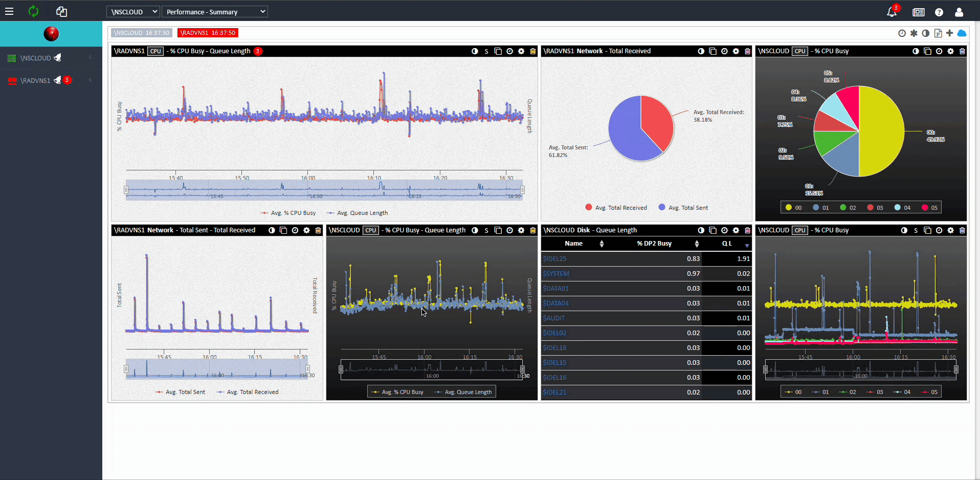Screen dimensions: 980x480
Task: Open the Performance - Summary dashboard dropdown
Action: (215, 12)
